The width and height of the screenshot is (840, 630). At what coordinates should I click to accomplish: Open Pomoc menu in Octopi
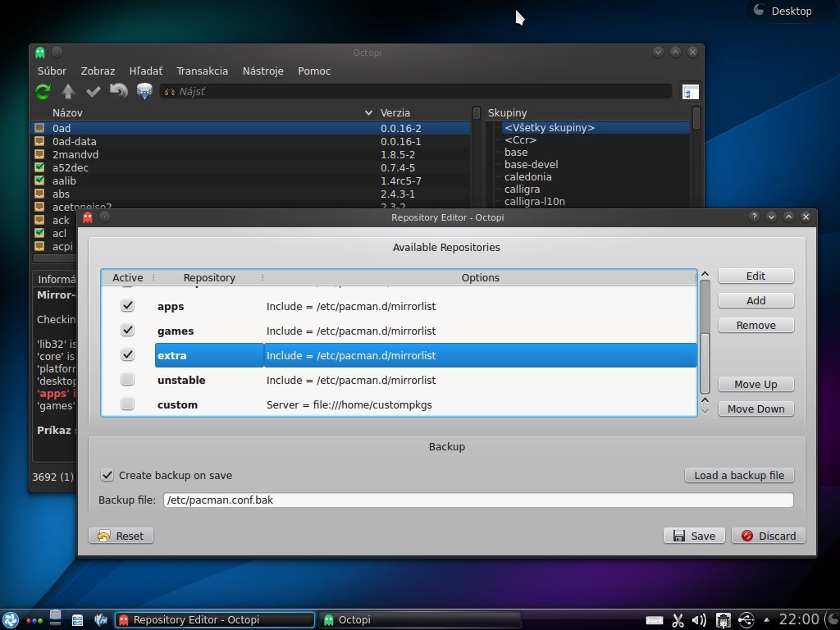point(314,71)
